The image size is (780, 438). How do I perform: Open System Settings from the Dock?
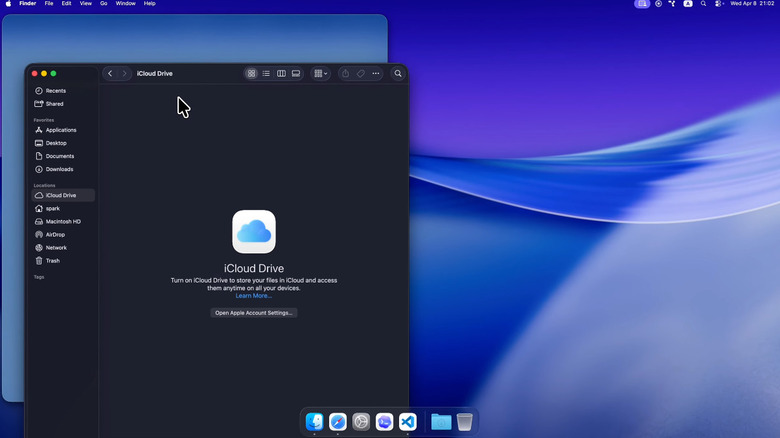coord(361,422)
